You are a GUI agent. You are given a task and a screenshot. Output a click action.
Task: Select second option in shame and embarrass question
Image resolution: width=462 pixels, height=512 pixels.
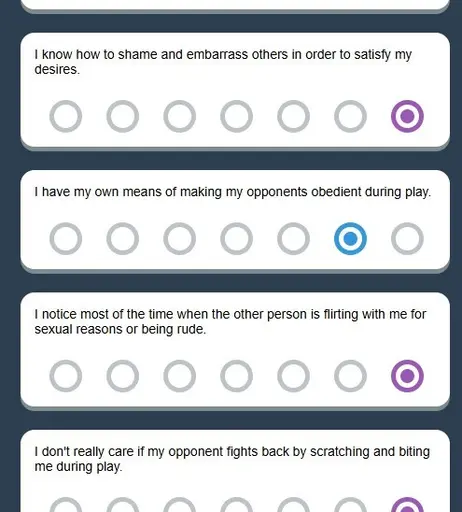pos(123,116)
